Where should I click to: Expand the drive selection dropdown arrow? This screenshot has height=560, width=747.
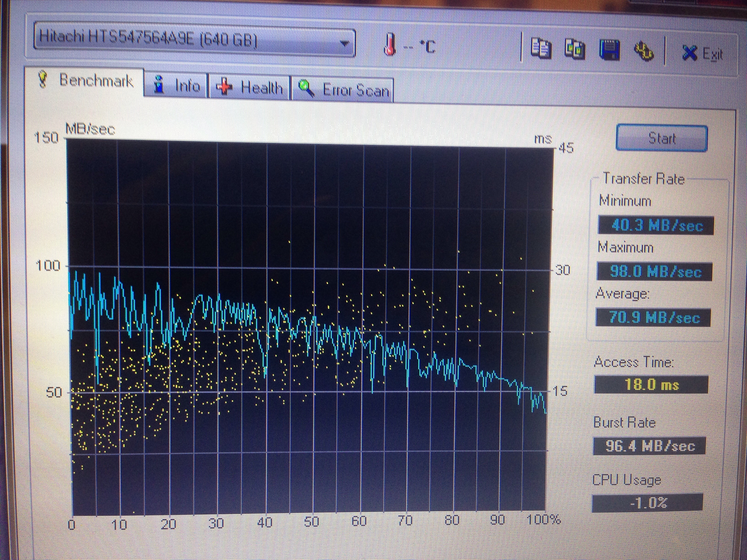344,44
